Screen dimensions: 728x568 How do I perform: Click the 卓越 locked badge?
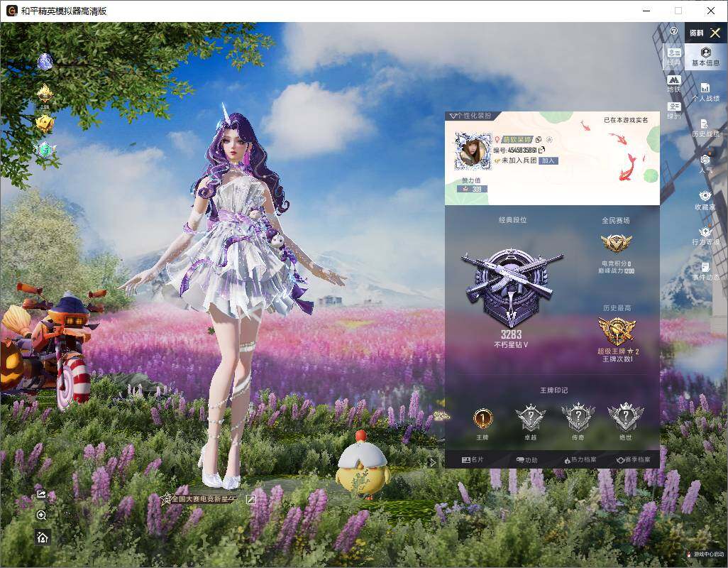[x=530, y=417]
